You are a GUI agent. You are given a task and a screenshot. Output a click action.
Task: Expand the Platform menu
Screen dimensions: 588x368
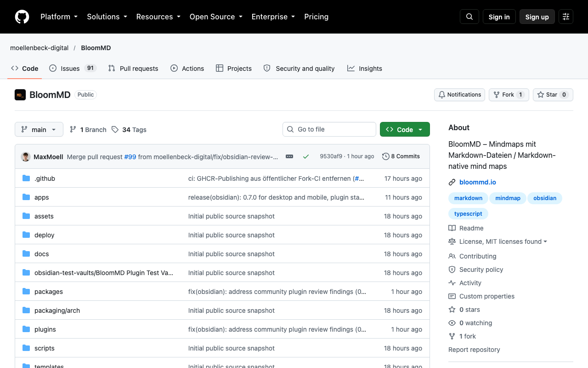[x=59, y=17]
